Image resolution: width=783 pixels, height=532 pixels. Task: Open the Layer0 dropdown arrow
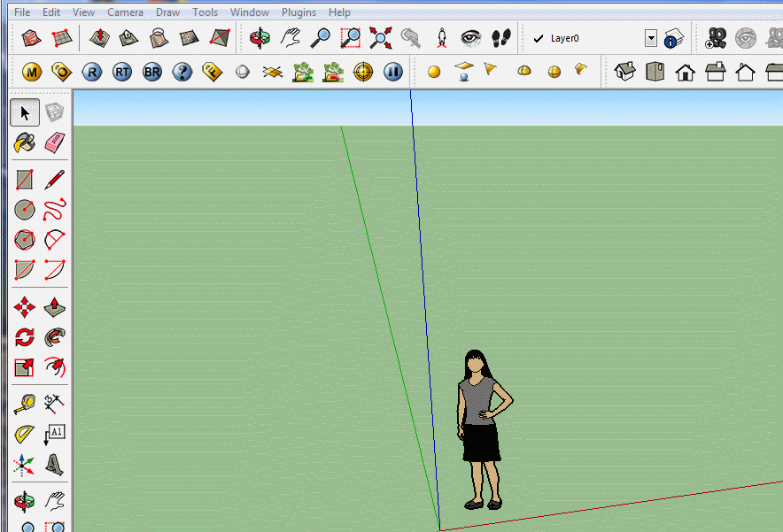click(651, 38)
